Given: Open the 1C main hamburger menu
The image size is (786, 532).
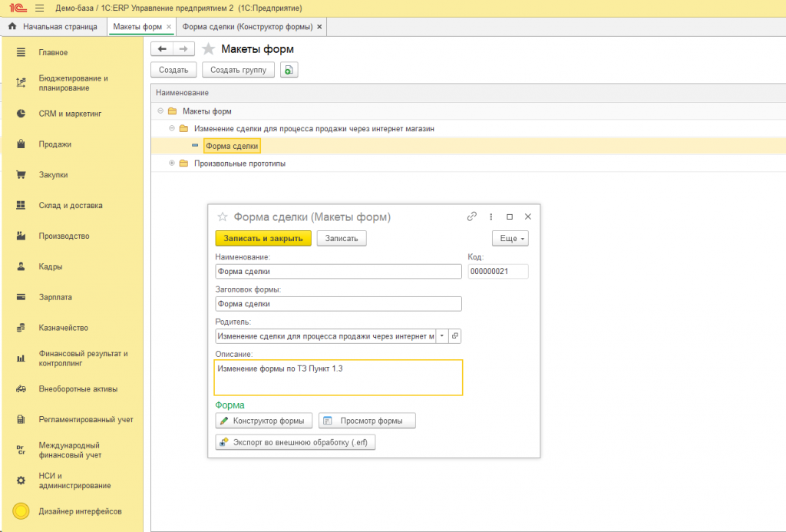Looking at the screenshot, I should click(40, 8).
